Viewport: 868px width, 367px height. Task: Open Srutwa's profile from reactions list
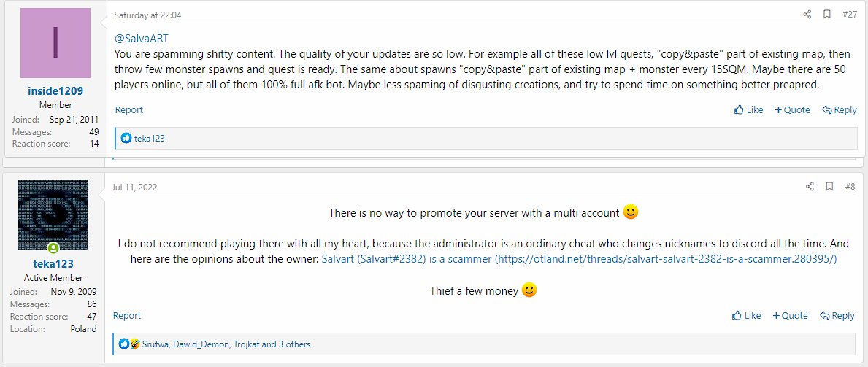[155, 344]
